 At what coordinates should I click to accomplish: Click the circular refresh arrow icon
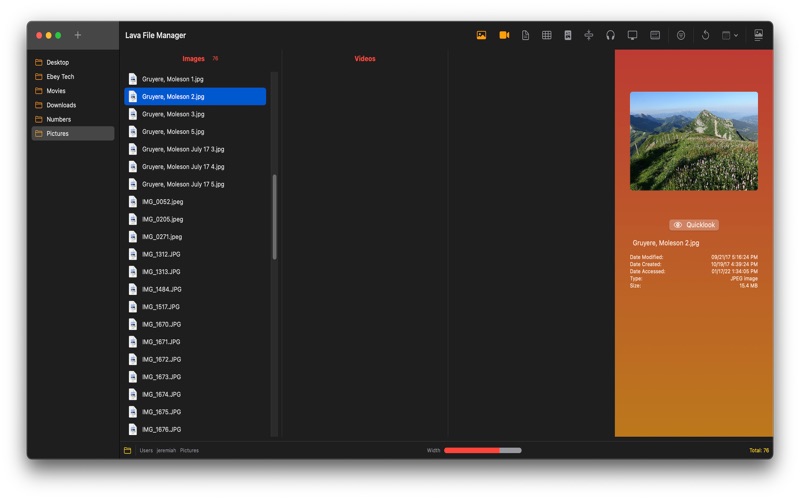[x=705, y=35]
